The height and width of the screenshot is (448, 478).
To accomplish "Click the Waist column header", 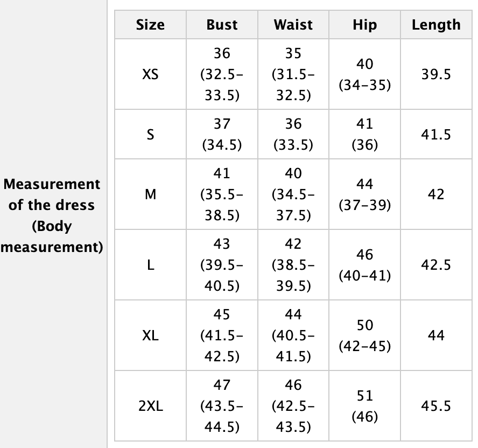I will (x=293, y=25).
